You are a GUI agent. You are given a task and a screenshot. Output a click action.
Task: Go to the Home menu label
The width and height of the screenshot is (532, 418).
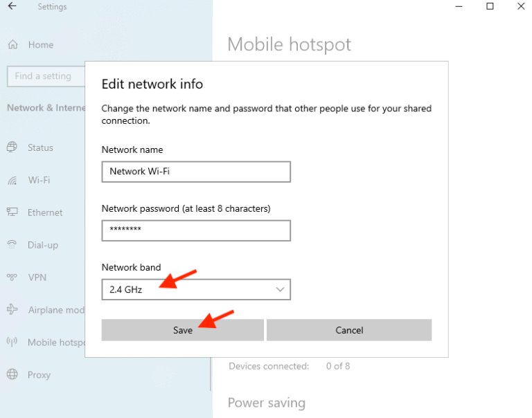pos(41,45)
